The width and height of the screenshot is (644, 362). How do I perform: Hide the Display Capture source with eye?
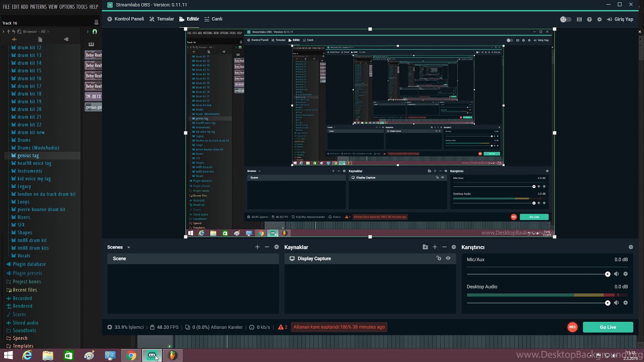coord(448,258)
